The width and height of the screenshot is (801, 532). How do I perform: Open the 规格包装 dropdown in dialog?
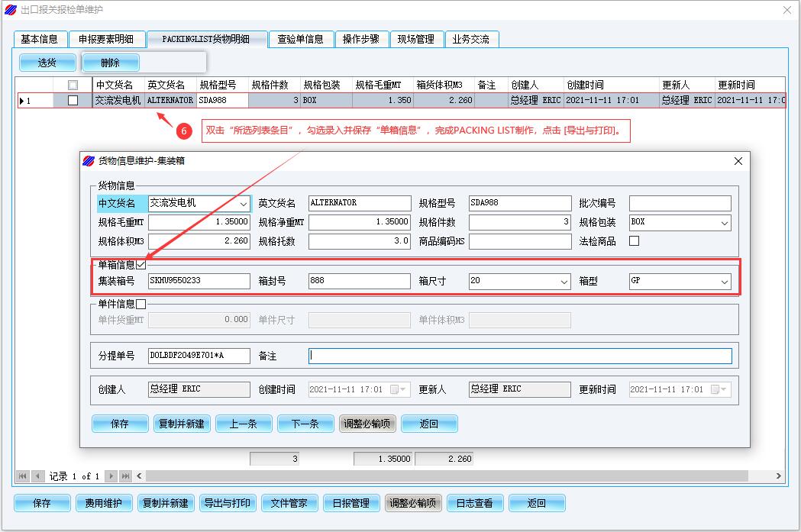click(x=724, y=223)
